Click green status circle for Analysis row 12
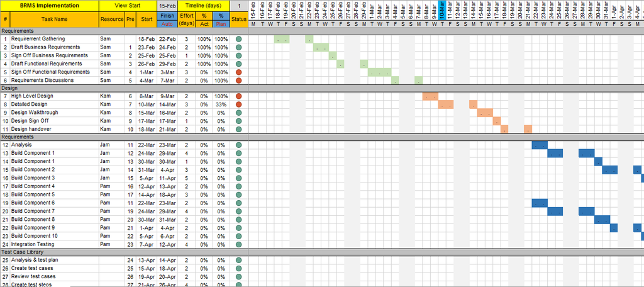 (x=238, y=145)
